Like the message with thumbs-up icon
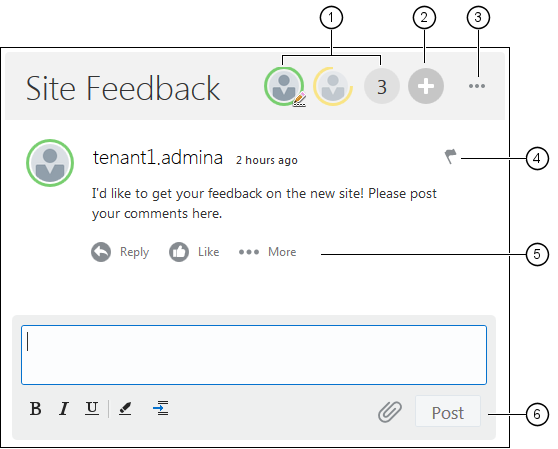This screenshot has width=558, height=449. click(179, 252)
